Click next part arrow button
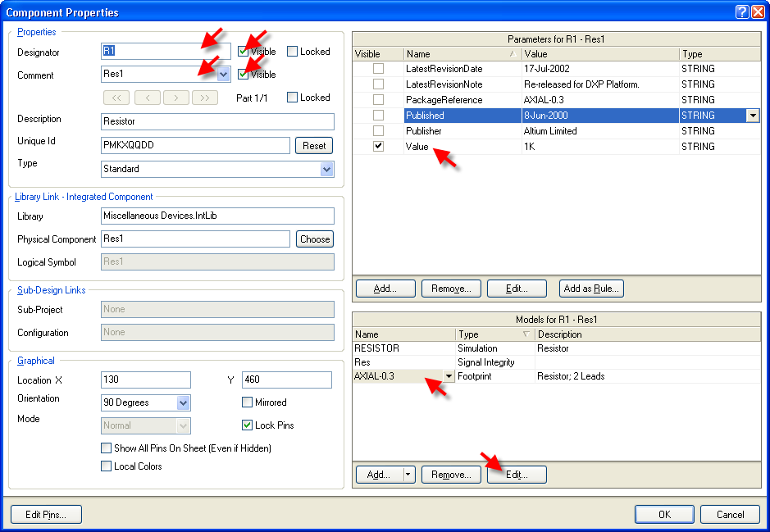Image resolution: width=770 pixels, height=532 pixels. pos(175,98)
